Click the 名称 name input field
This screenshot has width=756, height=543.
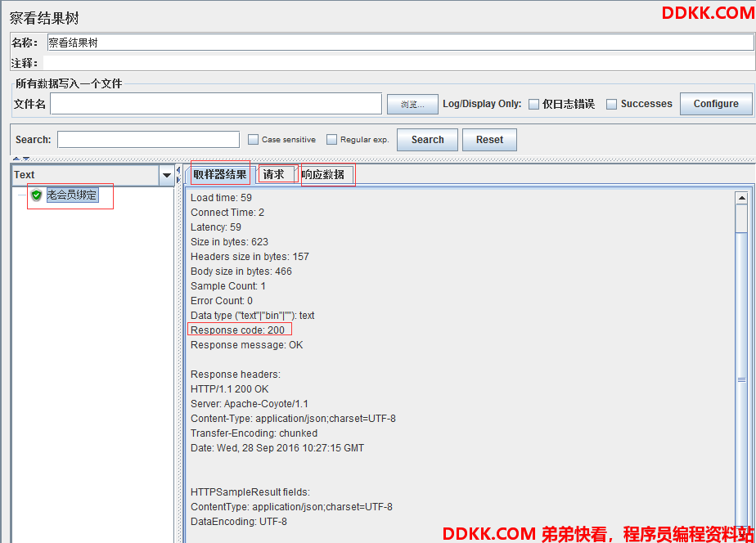[x=400, y=43]
